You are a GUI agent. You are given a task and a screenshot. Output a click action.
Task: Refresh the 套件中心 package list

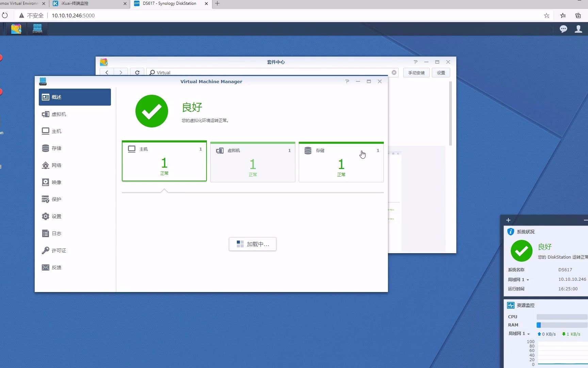point(137,72)
